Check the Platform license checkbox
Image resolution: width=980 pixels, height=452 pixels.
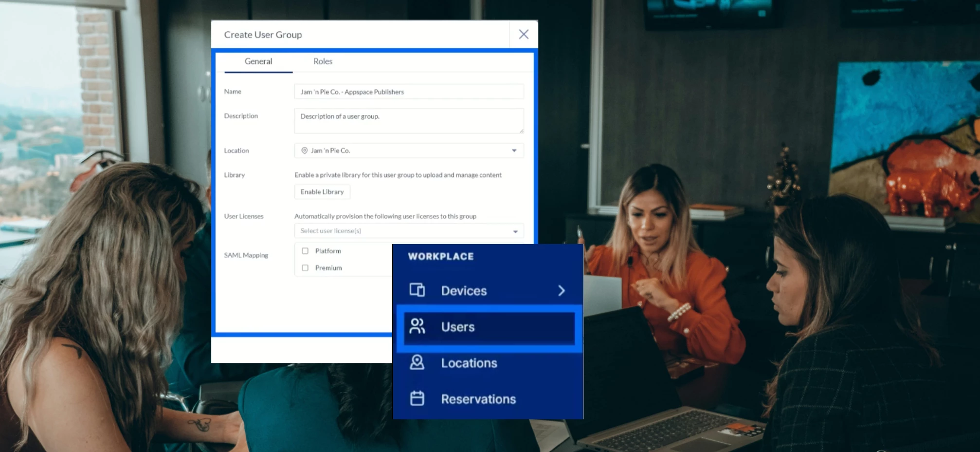305,250
